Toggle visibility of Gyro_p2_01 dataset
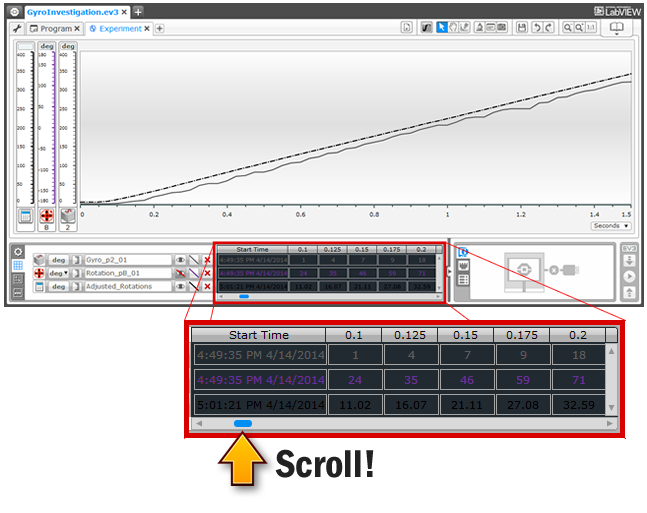Screen dimensions: 647x513 coord(181,259)
